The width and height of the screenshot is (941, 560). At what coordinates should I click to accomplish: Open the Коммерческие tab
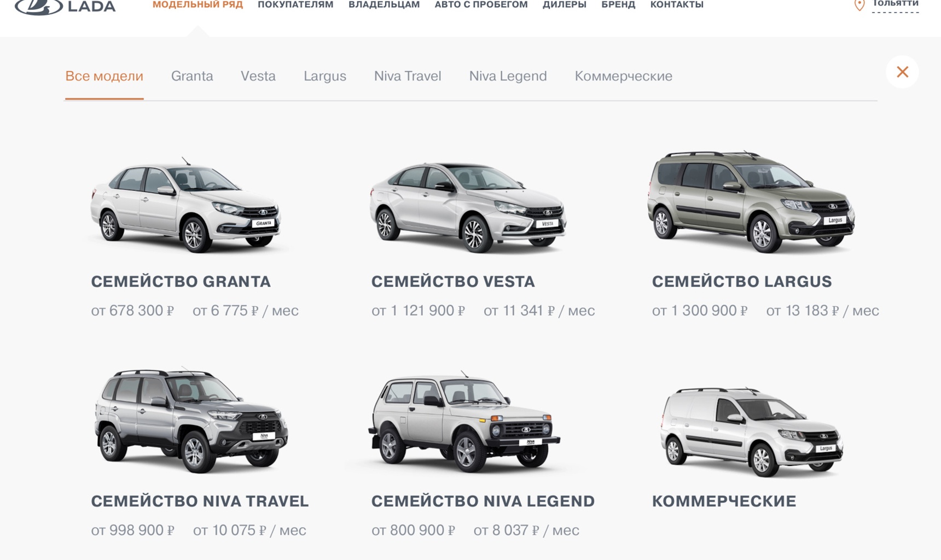point(623,76)
